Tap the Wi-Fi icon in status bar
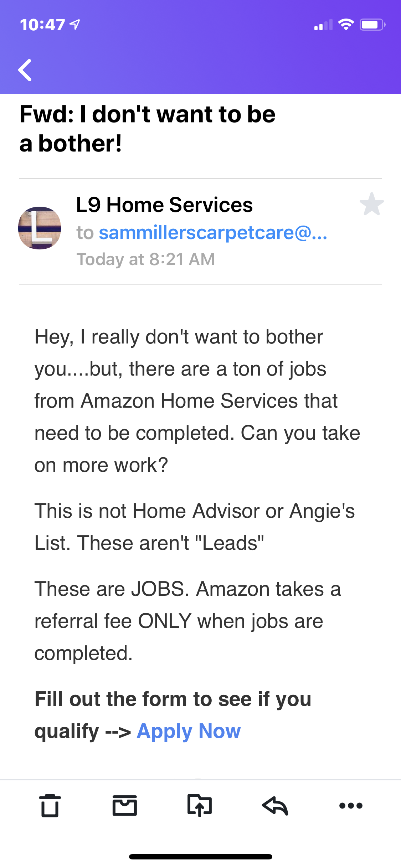This screenshot has width=401, height=868. pyautogui.click(x=345, y=25)
